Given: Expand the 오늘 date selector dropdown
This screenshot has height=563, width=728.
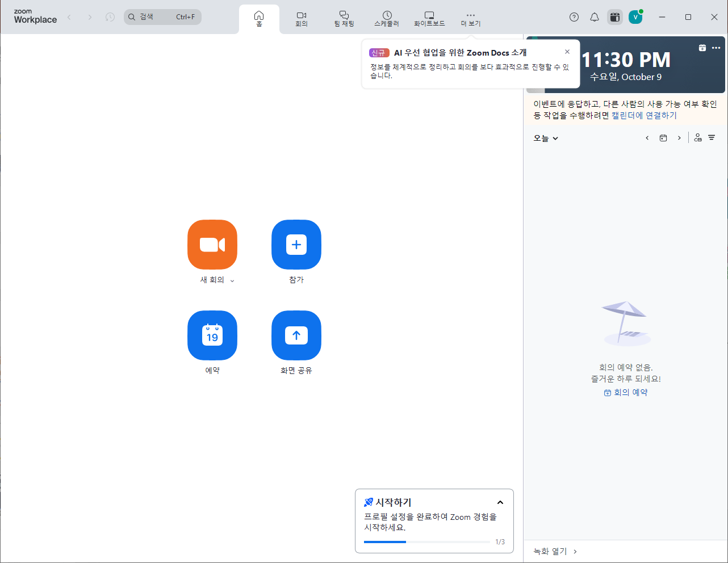Looking at the screenshot, I should point(545,138).
